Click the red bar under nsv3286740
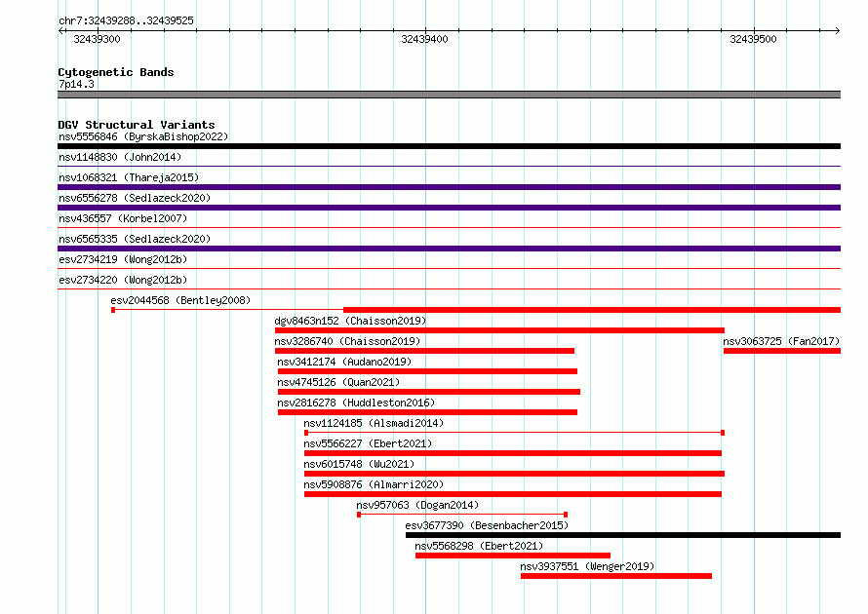Screen dimensions: 868x614 [424, 351]
